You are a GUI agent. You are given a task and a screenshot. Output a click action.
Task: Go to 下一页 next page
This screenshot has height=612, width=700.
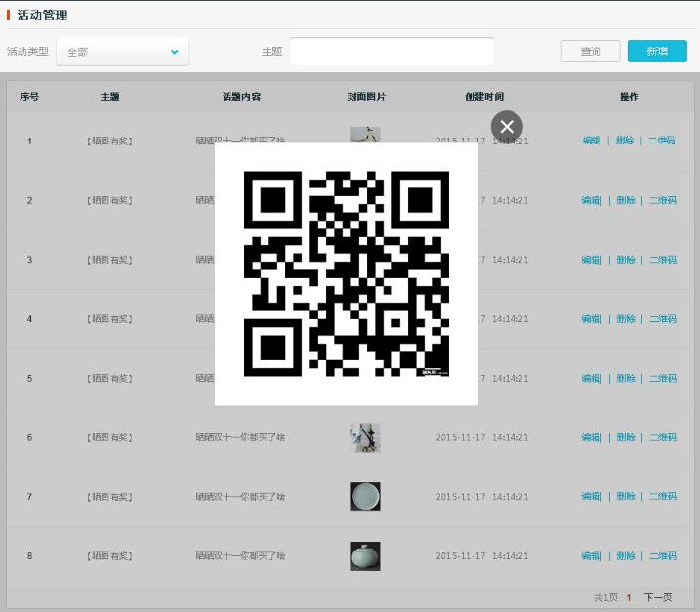[x=658, y=597]
